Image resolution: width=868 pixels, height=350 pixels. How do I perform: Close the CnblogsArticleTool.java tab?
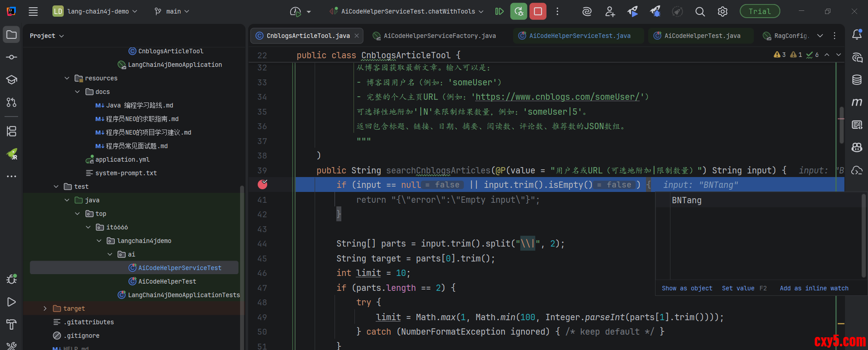click(x=357, y=36)
